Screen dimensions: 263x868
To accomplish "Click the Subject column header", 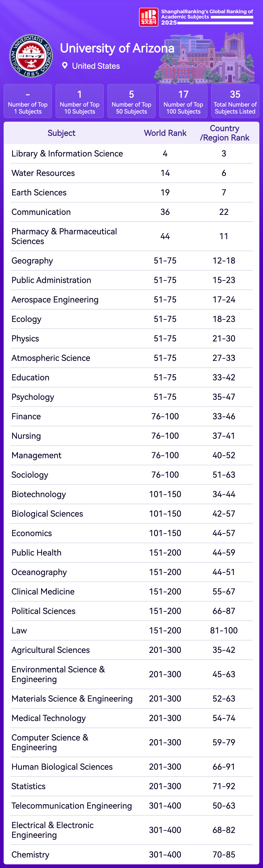I will pos(61,133).
